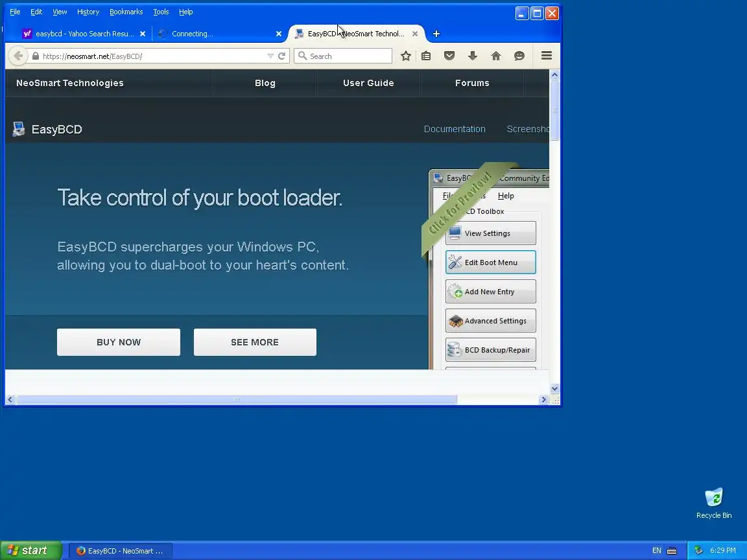Open the Hello chat smiley icon

pyautogui.click(x=519, y=56)
